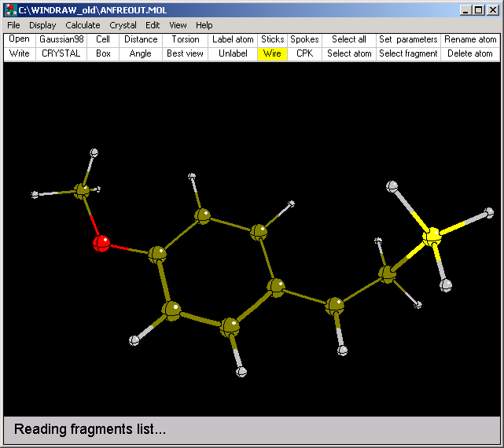Screen dimensions: 504x448
Task: Activate the Angle measurement tool
Action: (141, 53)
